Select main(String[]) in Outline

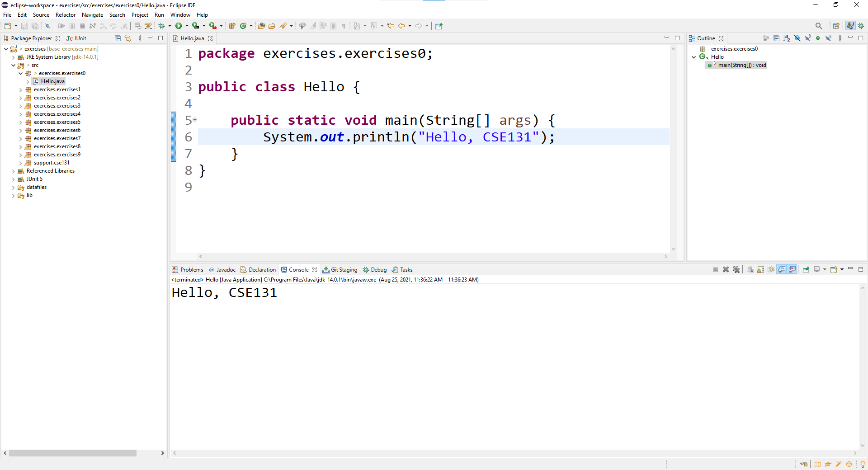click(737, 65)
